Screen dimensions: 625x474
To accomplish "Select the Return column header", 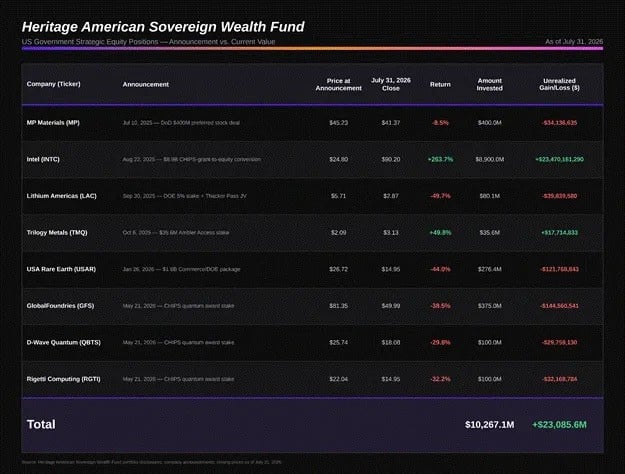I will [440, 85].
